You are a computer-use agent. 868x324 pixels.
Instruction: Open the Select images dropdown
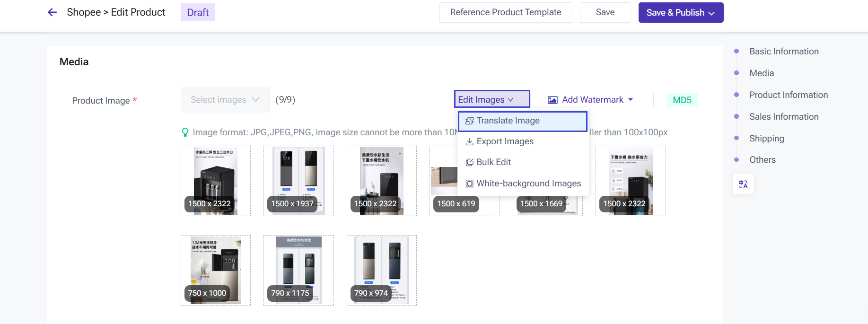tap(225, 100)
